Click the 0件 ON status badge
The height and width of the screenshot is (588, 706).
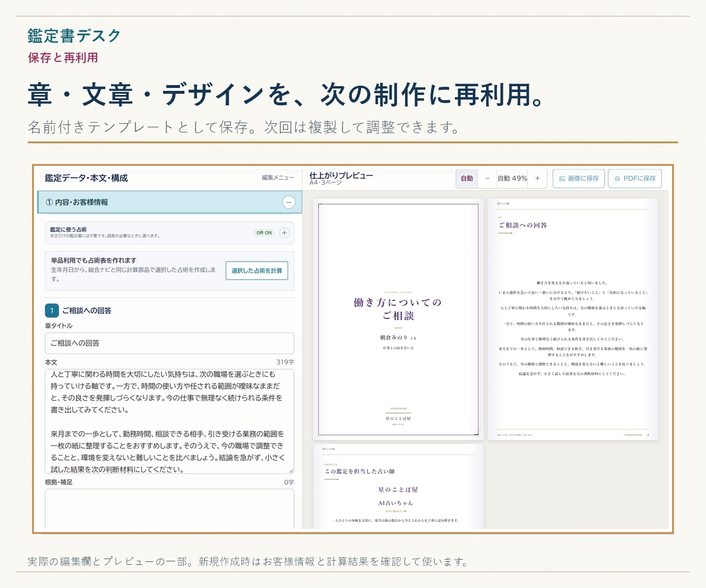[264, 233]
